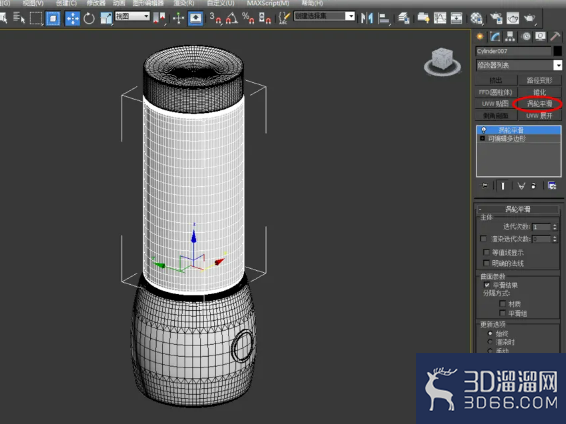Toggle 平滑结果 smooth result checkbox

point(487,285)
